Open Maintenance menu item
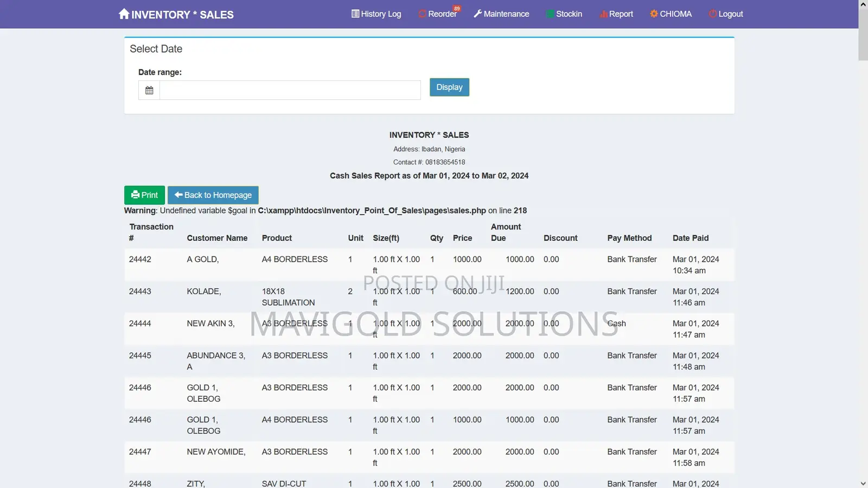This screenshot has width=868, height=488. tap(501, 14)
